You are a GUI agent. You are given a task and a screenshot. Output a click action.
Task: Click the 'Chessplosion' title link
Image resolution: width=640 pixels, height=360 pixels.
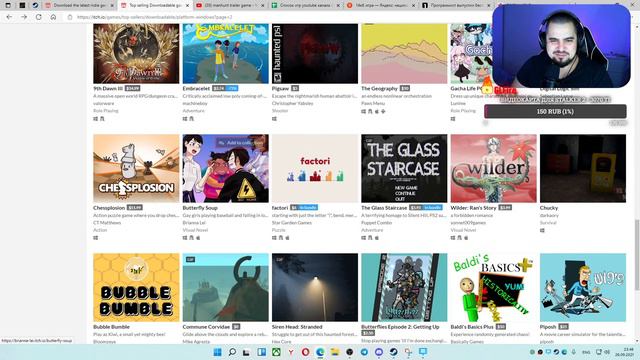coord(109,208)
